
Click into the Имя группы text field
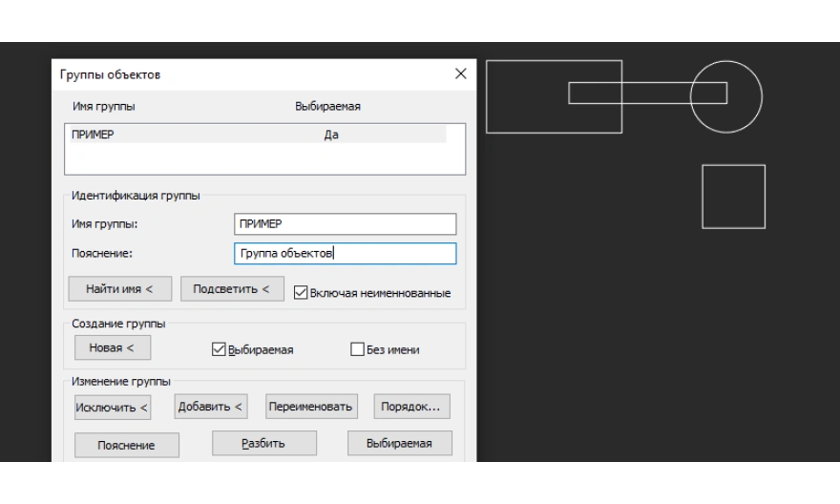coord(345,223)
